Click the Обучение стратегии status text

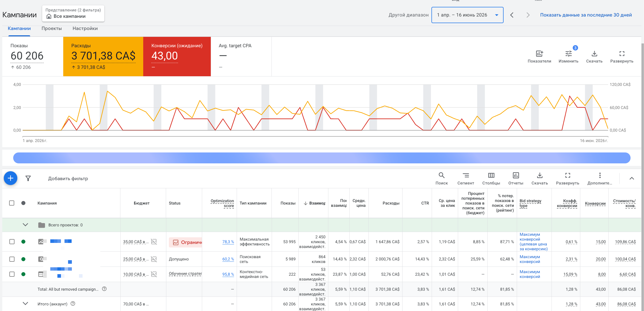coord(185,274)
